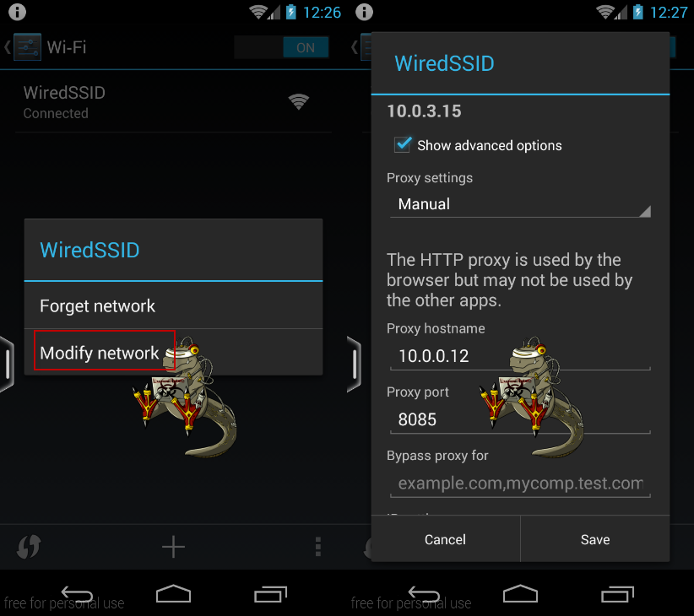Open the Proxy settings Manual dropdown
The image size is (694, 616).
[x=520, y=204]
